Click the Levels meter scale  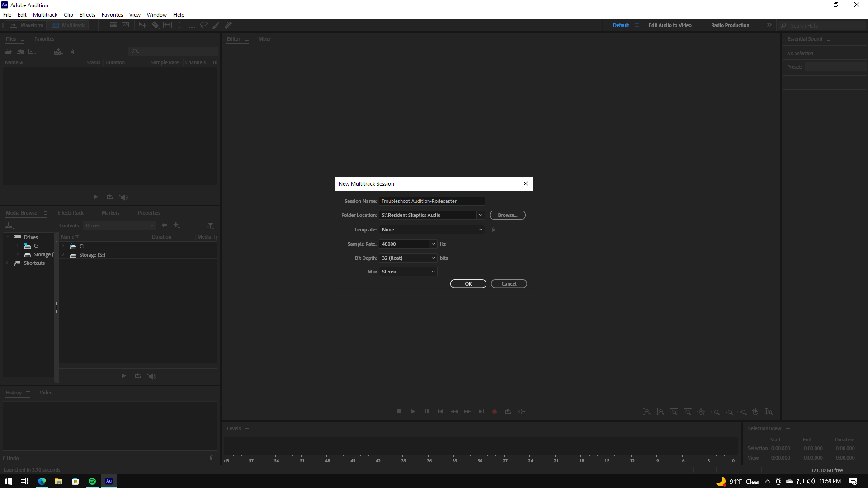pos(479,461)
